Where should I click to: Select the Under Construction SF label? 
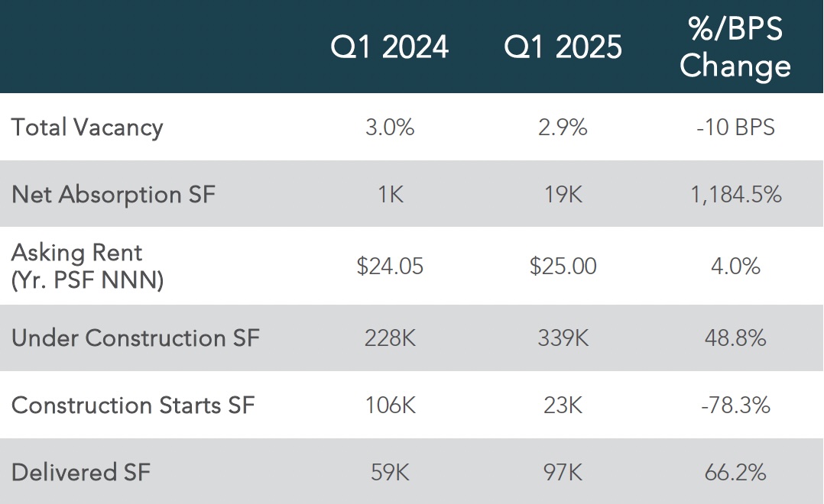[135, 338]
